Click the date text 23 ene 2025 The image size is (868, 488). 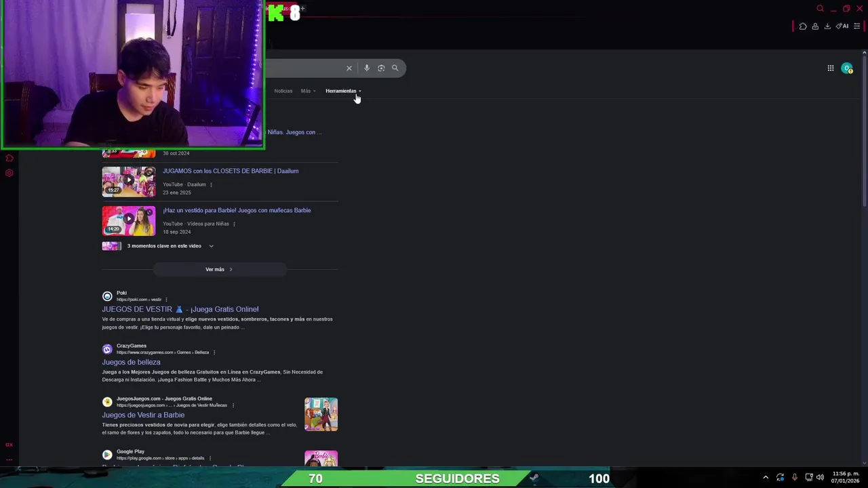pyautogui.click(x=177, y=192)
